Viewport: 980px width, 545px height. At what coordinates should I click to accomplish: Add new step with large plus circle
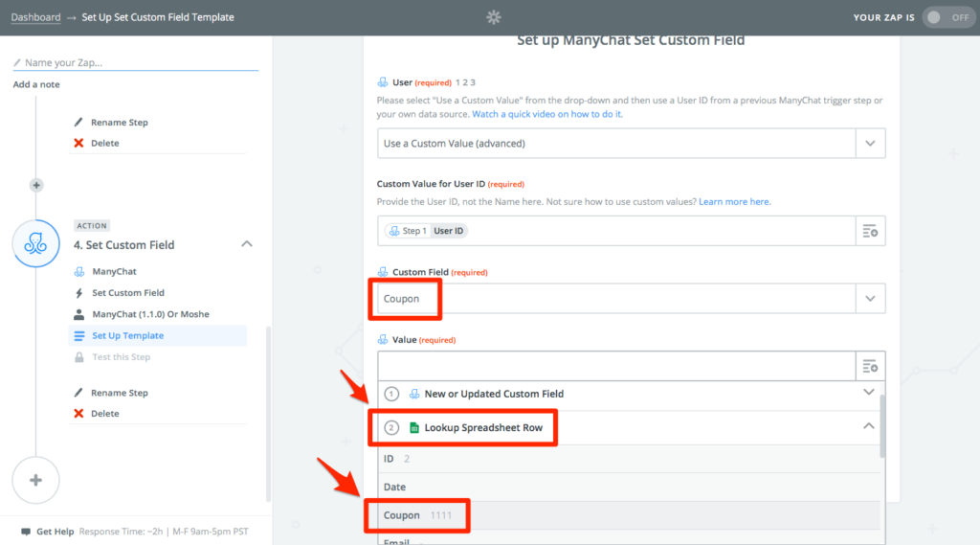35,481
